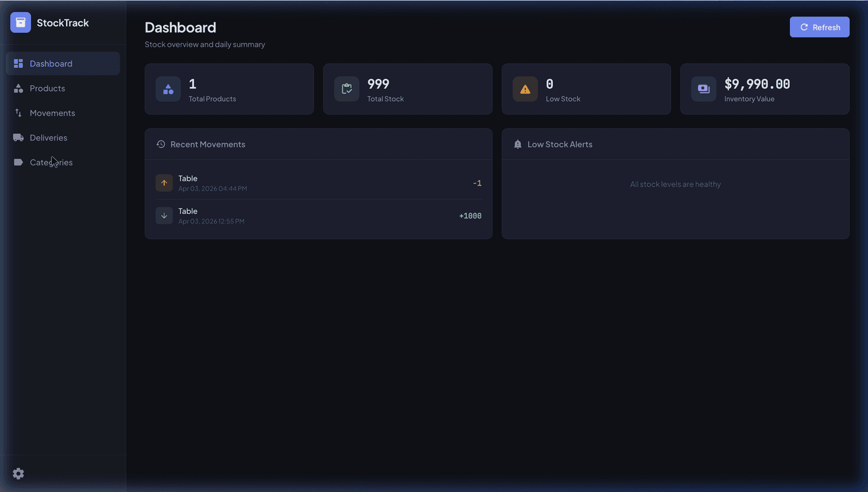Click the Table movement entry showing +1000
This screenshot has height=492, width=868.
319,215
